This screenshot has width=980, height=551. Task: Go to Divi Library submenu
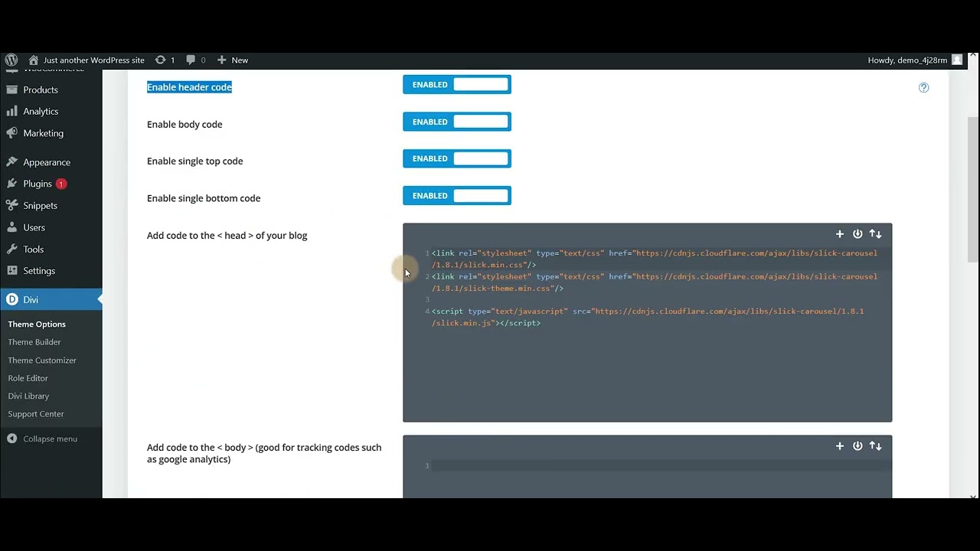28,396
